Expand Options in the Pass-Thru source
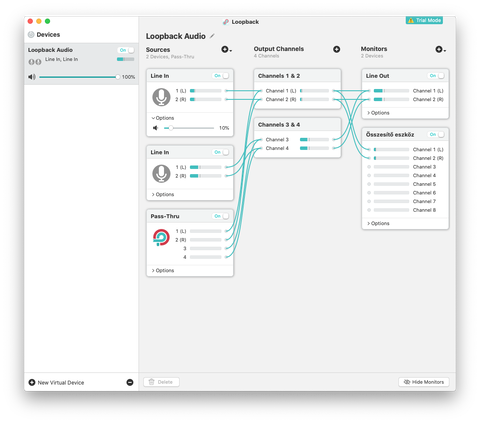This screenshot has width=480, height=423. tap(163, 270)
